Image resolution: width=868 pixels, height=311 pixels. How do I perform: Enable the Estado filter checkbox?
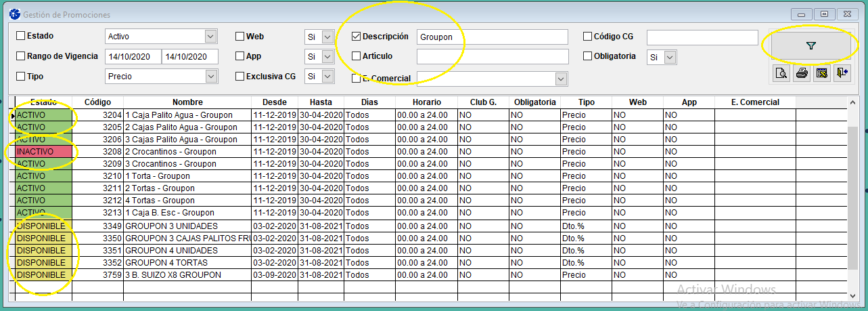(21, 36)
